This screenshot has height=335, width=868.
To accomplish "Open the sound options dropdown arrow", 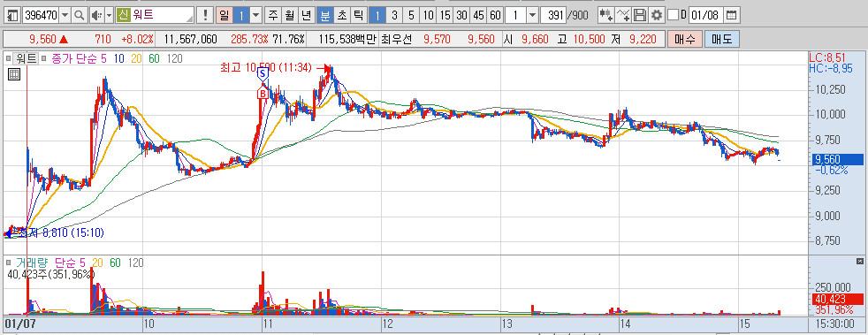I will click(x=109, y=16).
